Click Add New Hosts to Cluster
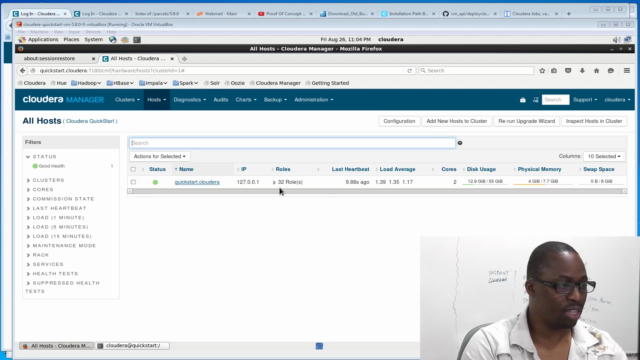 click(457, 121)
